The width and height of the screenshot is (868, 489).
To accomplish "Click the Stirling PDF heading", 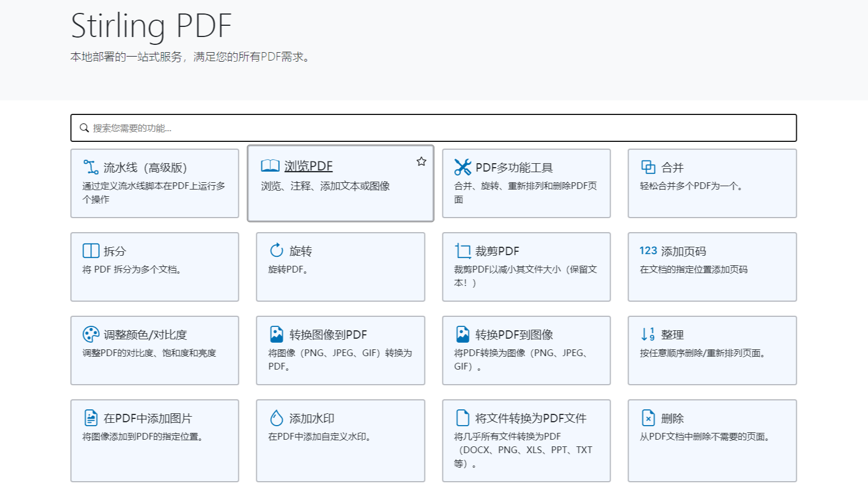I will coord(151,26).
